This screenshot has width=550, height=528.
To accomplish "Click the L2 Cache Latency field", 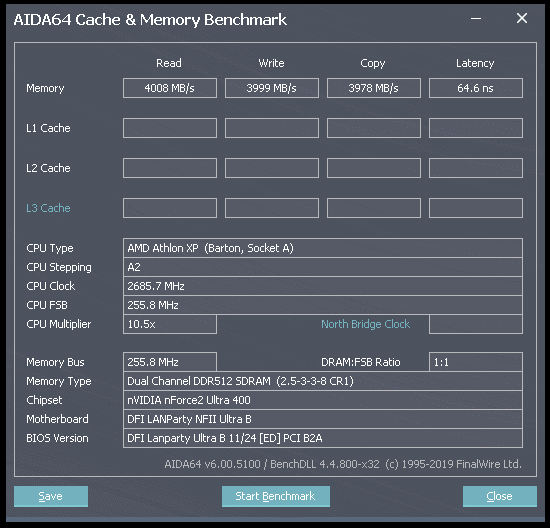I will (476, 168).
